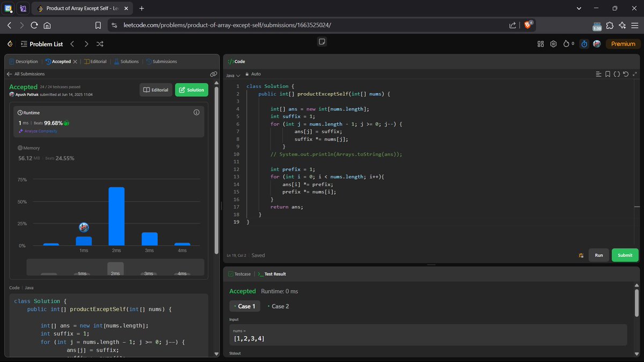Image resolution: width=644 pixels, height=362 pixels.
Task: Click the nums input box [1,2,3,4]
Action: 428,335
